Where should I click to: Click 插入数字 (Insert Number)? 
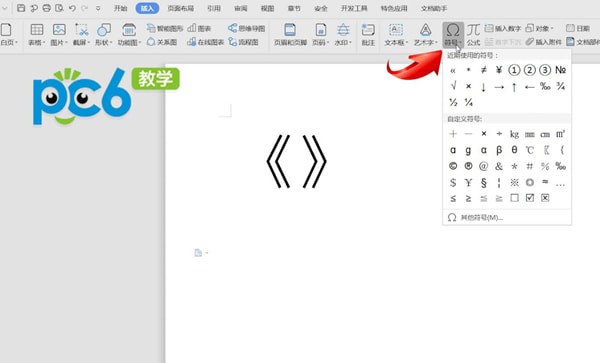[x=503, y=28]
